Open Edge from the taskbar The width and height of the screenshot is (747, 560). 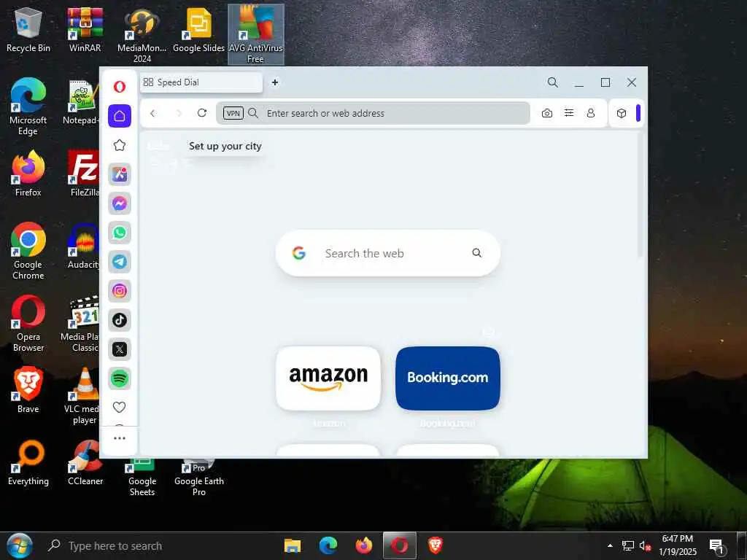tap(328, 545)
